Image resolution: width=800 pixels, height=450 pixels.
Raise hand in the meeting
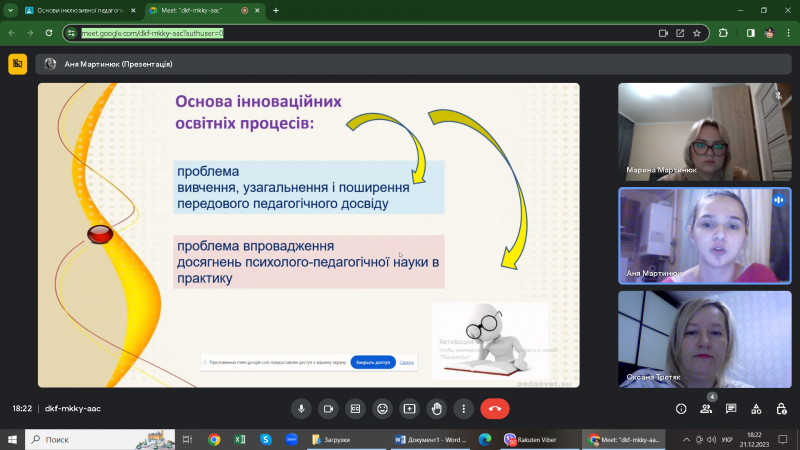[x=436, y=408]
